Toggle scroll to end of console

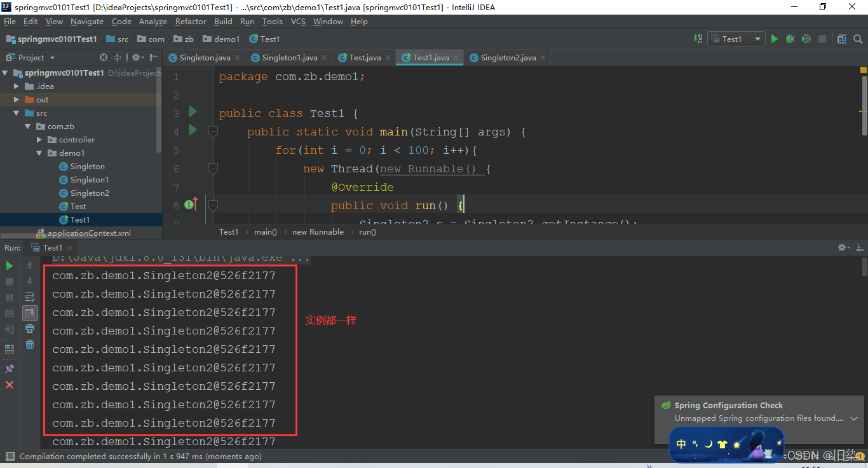point(30,313)
